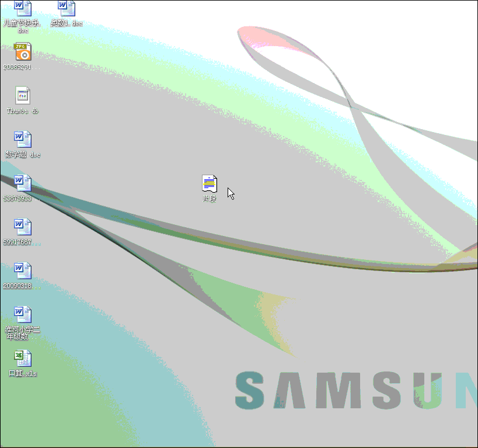Select the 片段 scrap file icon
The height and width of the screenshot is (448, 478).
(x=210, y=183)
